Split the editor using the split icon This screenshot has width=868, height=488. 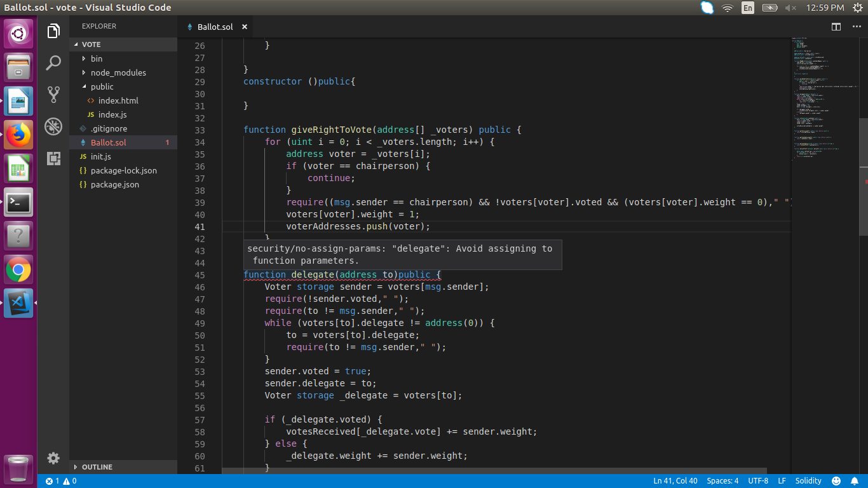[x=835, y=27]
